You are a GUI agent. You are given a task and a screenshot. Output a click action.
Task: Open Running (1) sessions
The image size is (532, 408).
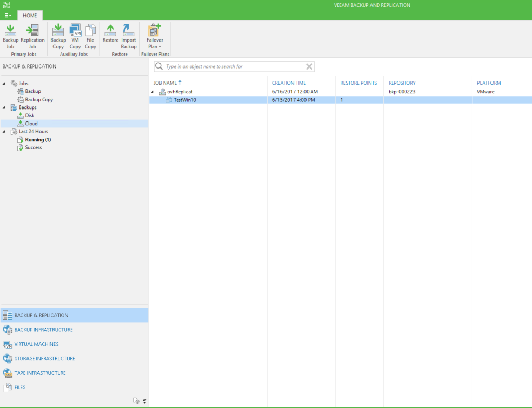(x=38, y=140)
